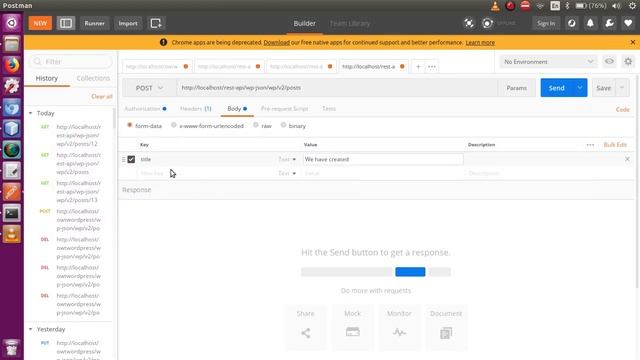Click the sync status icon
The width and height of the screenshot is (640, 360).
pyautogui.click(x=487, y=23)
